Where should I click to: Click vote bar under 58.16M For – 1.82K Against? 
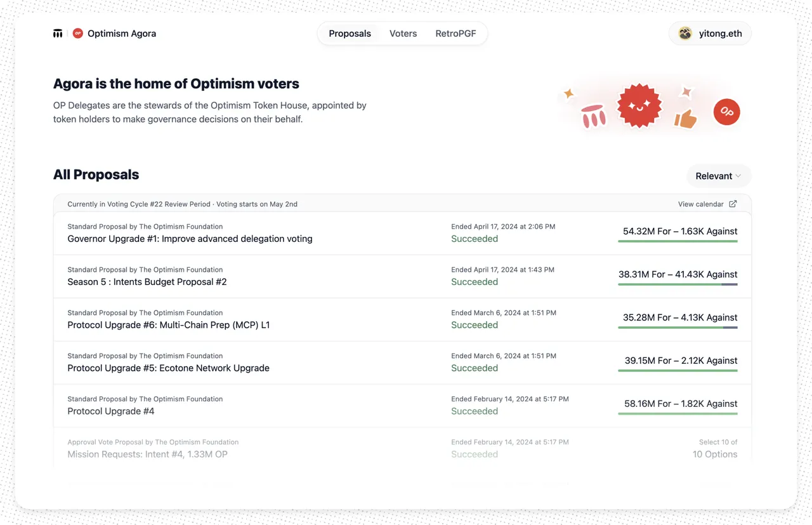(678, 414)
